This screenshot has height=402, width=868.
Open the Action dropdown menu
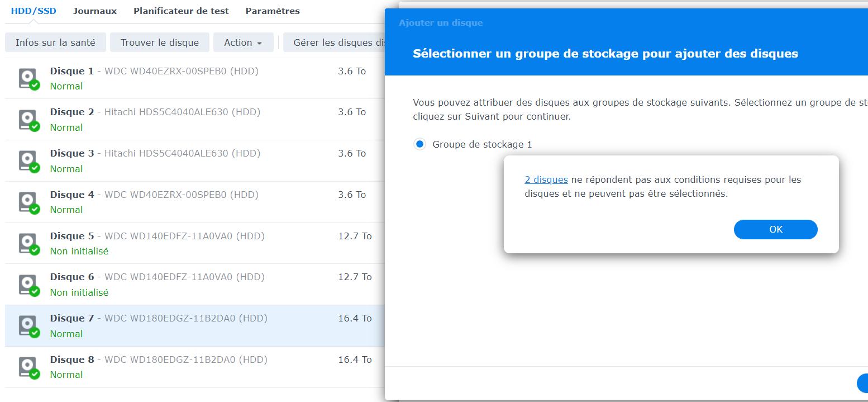point(243,42)
